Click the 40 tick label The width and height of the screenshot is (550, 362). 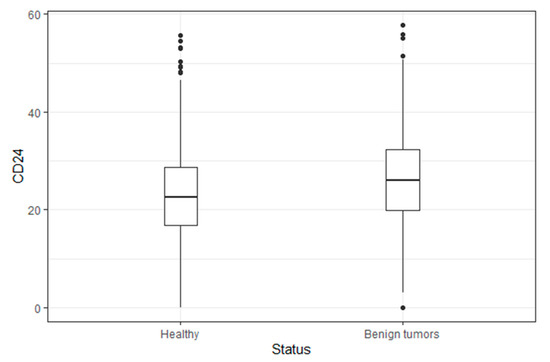point(34,113)
